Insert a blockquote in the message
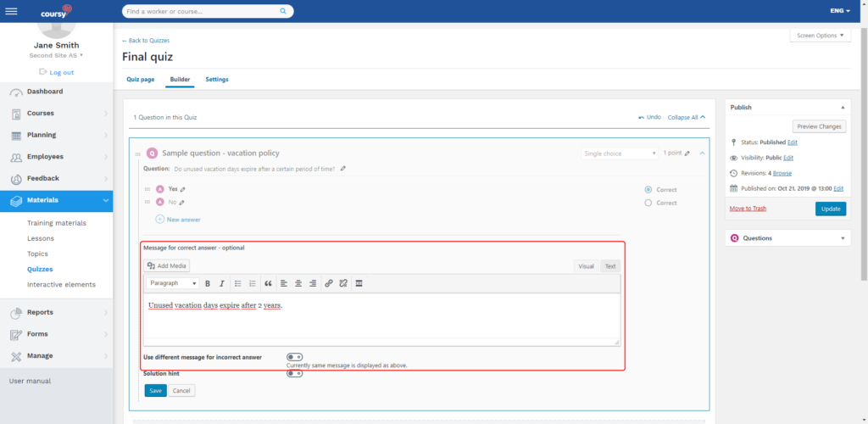The height and width of the screenshot is (424, 868). (x=268, y=283)
